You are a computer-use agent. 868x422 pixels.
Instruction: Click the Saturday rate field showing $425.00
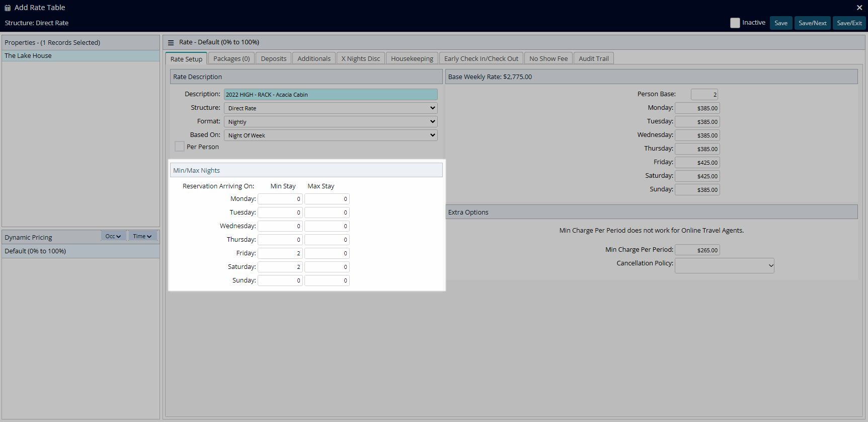coord(697,176)
